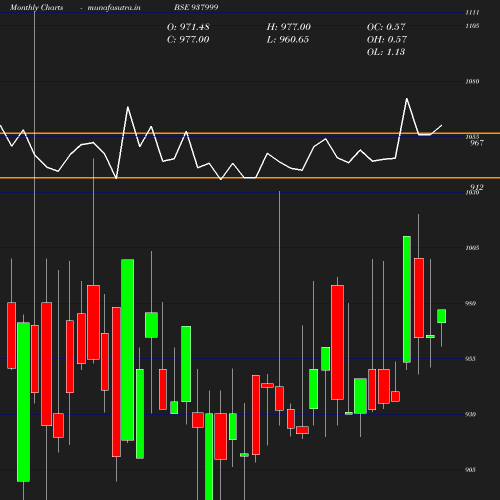Click the 1105 price axis label
The width and height of the screenshot is (500, 500).
(472, 26)
